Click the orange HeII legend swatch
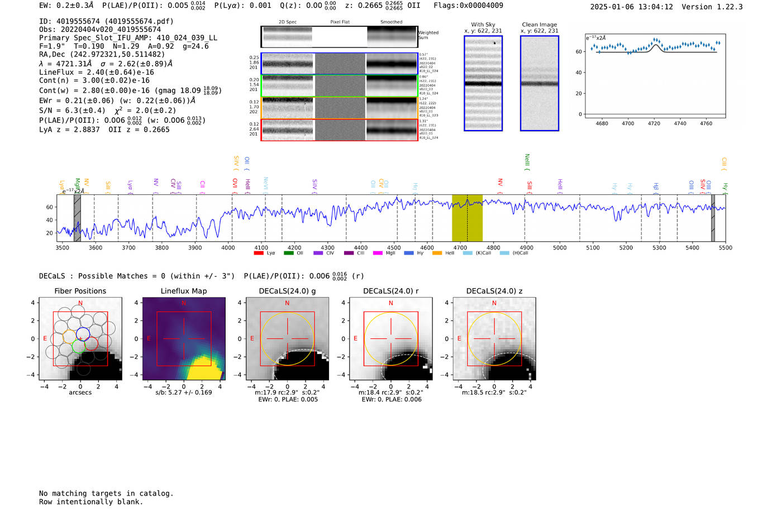Screen dimensions: 782x532 437,253
